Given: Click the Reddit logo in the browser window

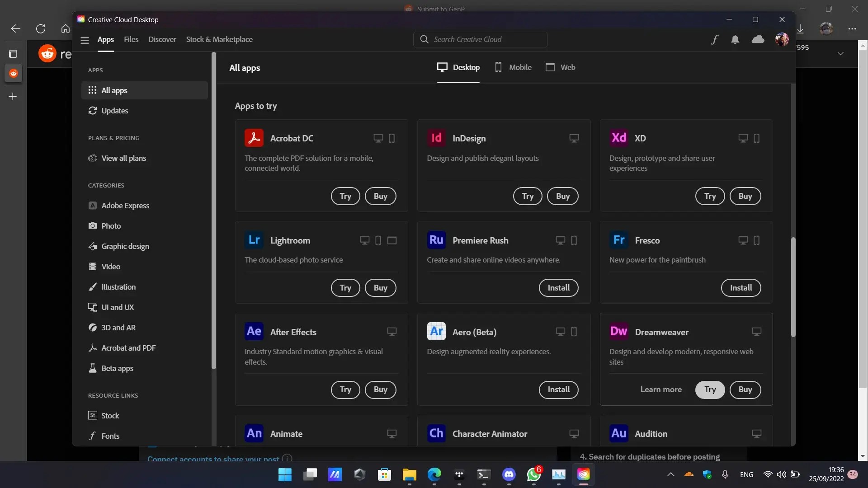Looking at the screenshot, I should click(x=47, y=54).
